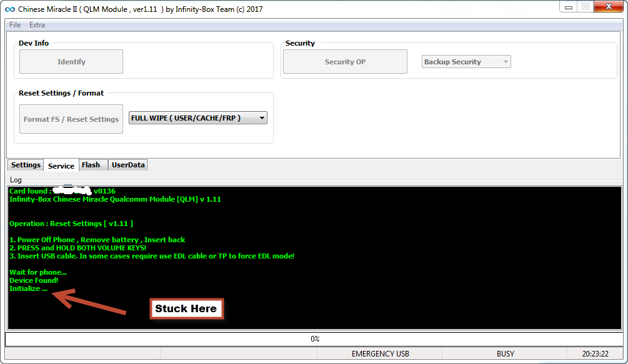The image size is (628, 364).
Task: Click the 'Wait for phone...' log line
Action: (x=38, y=272)
